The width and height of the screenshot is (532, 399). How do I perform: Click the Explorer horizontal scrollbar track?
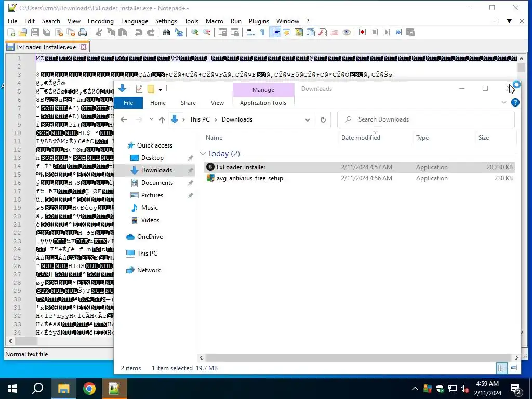pos(358,357)
